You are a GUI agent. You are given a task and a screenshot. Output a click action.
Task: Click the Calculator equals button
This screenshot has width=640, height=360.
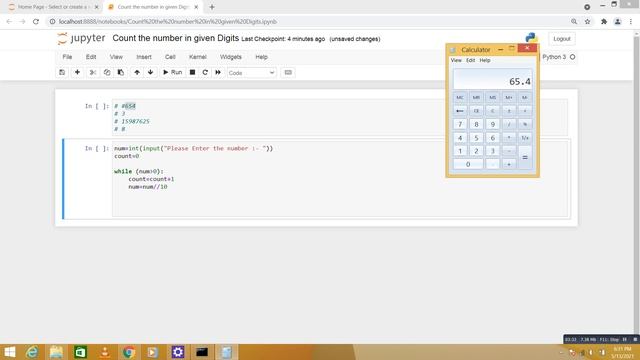(x=525, y=157)
